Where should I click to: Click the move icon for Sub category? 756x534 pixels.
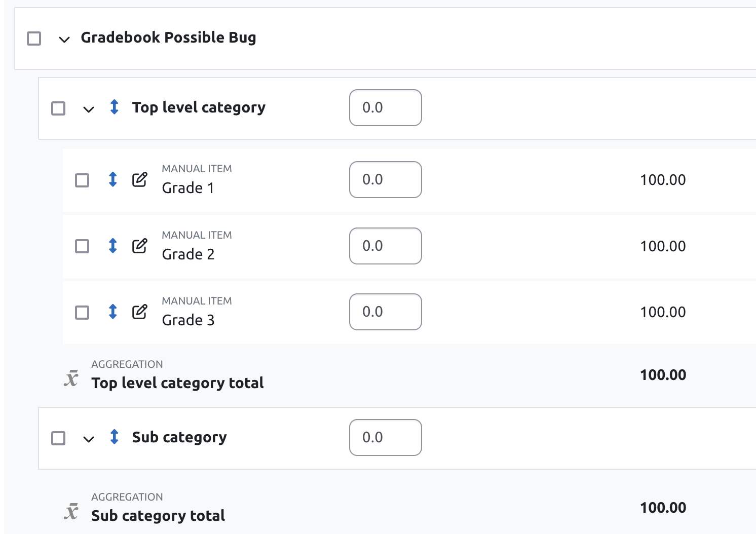click(x=115, y=437)
